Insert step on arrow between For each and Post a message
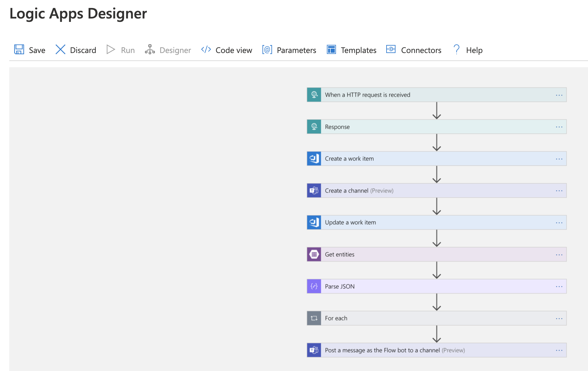Image resolution: width=588 pixels, height=371 pixels. click(x=437, y=334)
